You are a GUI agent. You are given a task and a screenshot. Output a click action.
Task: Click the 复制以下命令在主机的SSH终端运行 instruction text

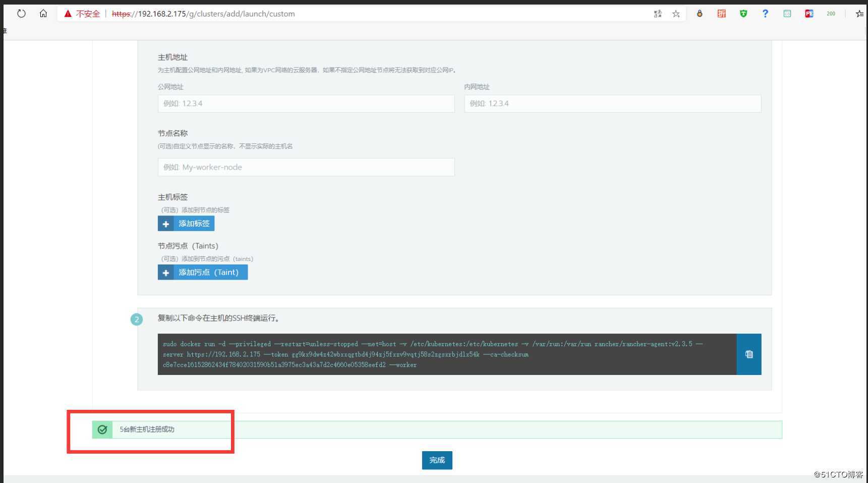(x=219, y=318)
